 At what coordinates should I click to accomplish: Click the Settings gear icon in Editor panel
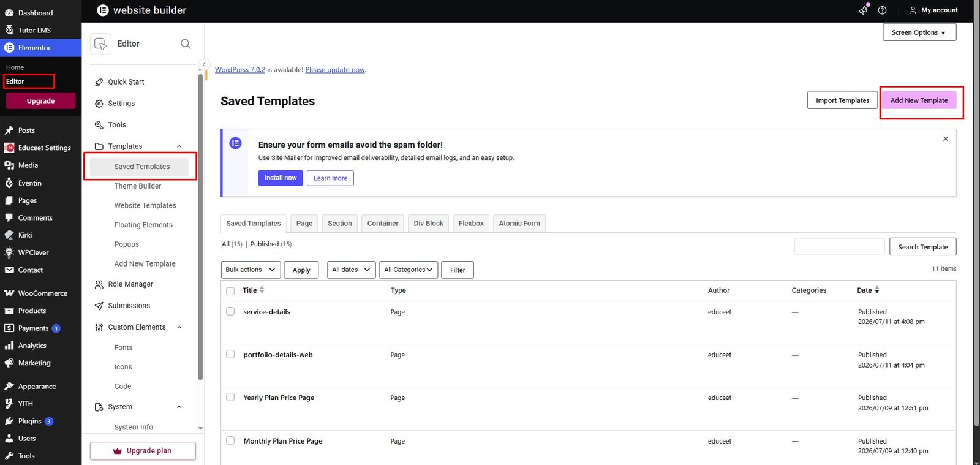tap(99, 104)
